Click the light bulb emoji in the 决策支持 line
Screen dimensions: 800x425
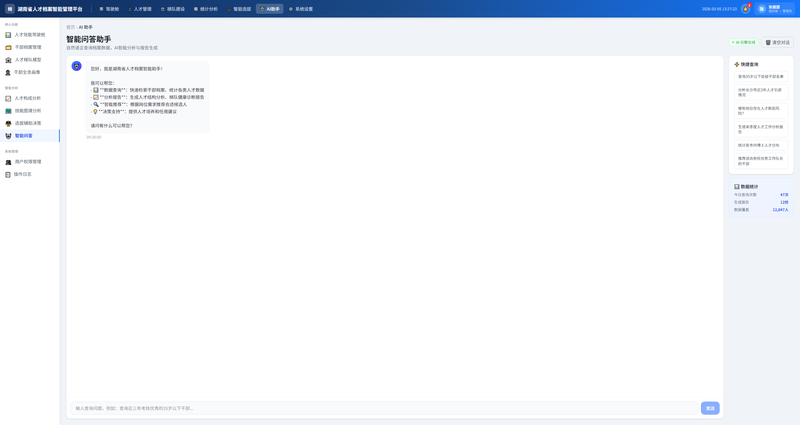(95, 111)
